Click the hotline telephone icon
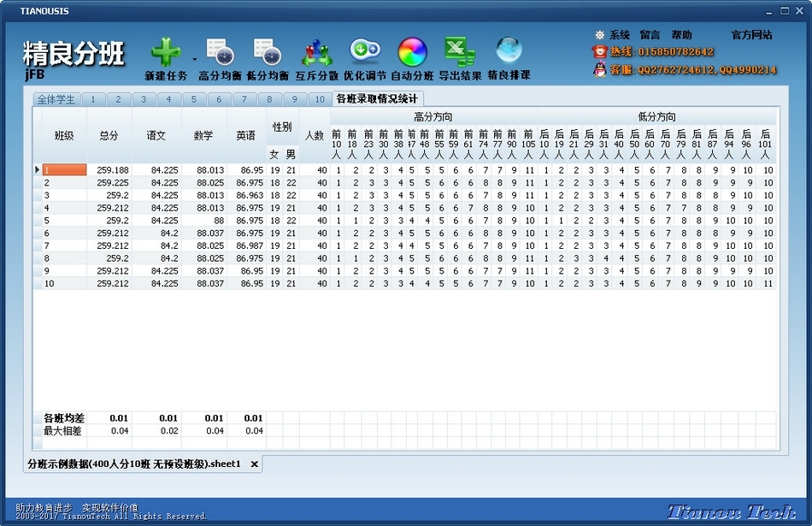 coord(600,52)
